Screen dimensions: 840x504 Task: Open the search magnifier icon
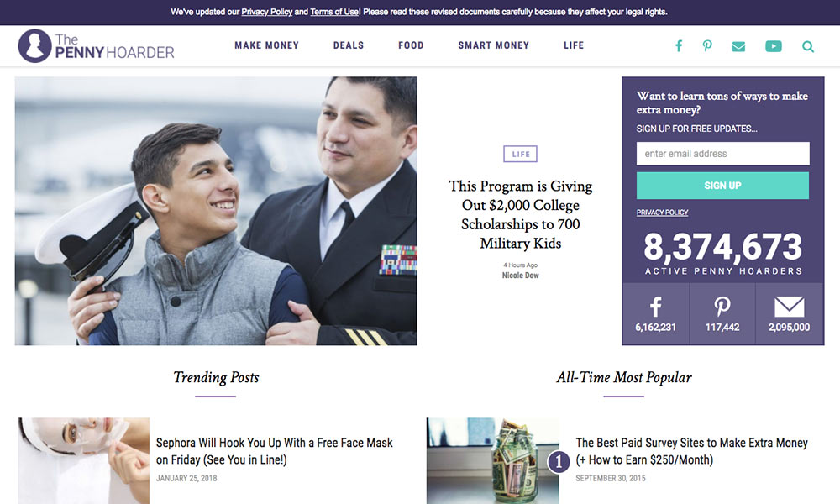click(x=808, y=46)
